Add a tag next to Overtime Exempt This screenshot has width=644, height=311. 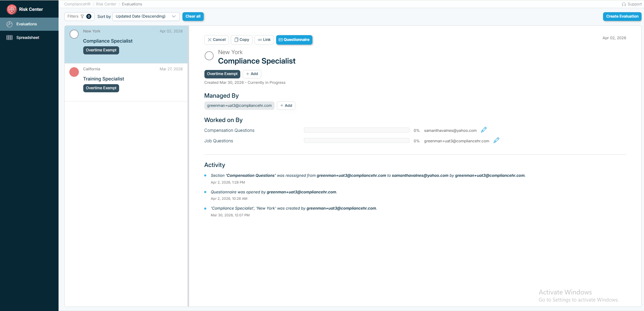[x=252, y=74]
